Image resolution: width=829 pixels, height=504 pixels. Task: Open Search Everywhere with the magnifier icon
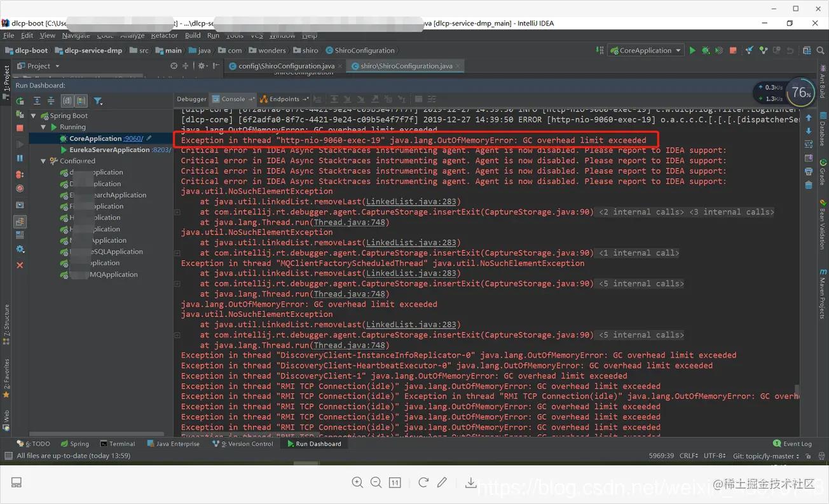point(821,50)
